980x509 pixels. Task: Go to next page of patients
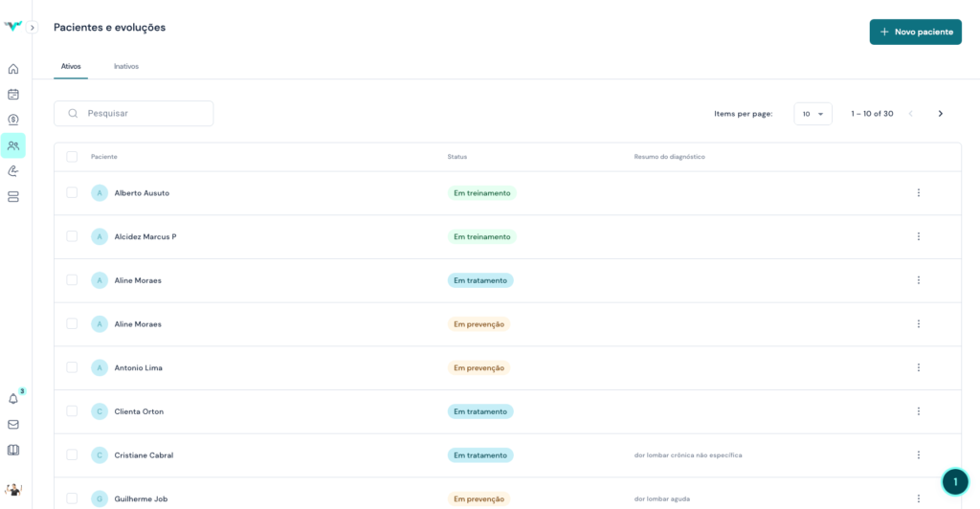[940, 114]
